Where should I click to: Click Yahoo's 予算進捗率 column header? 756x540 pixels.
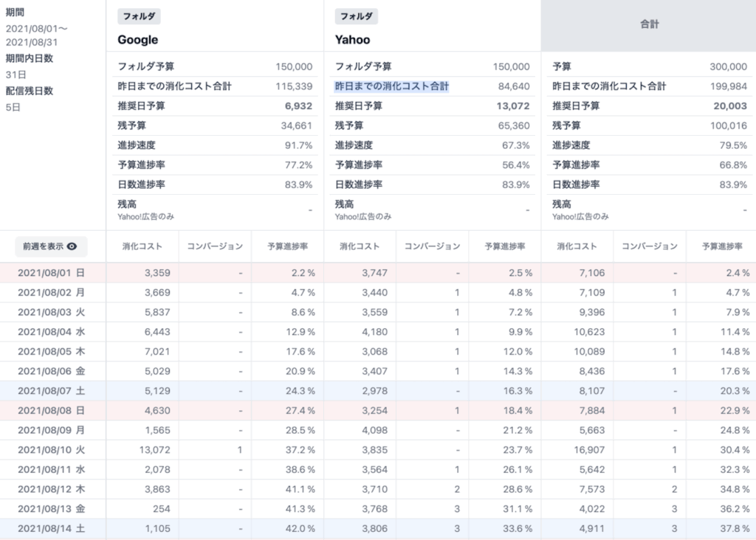(x=504, y=246)
